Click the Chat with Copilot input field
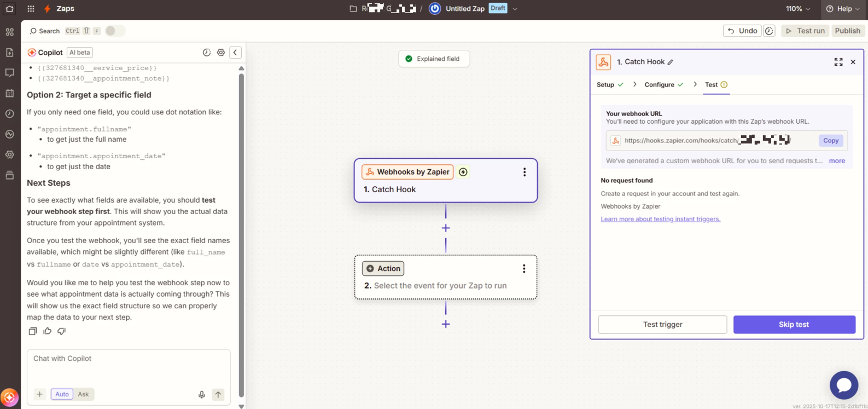 pyautogui.click(x=129, y=366)
